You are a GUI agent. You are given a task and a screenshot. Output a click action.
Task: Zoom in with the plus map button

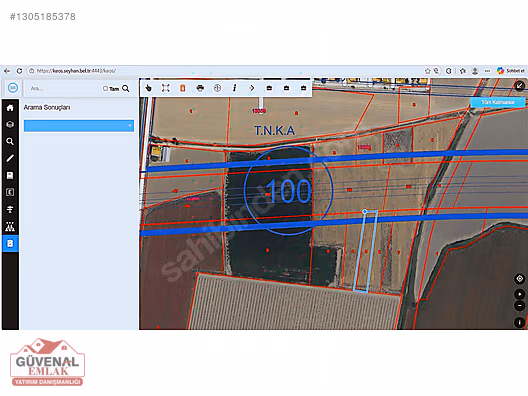(x=520, y=294)
